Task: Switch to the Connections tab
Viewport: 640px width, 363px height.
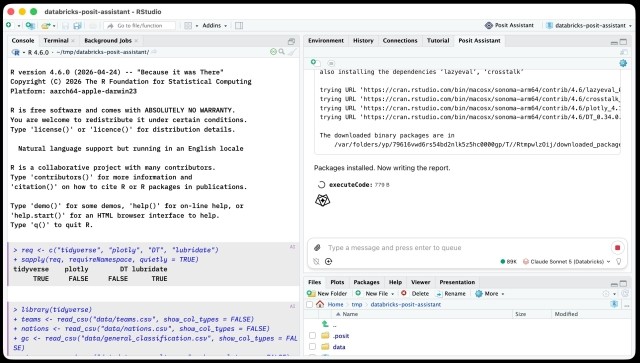Action: tap(400, 40)
